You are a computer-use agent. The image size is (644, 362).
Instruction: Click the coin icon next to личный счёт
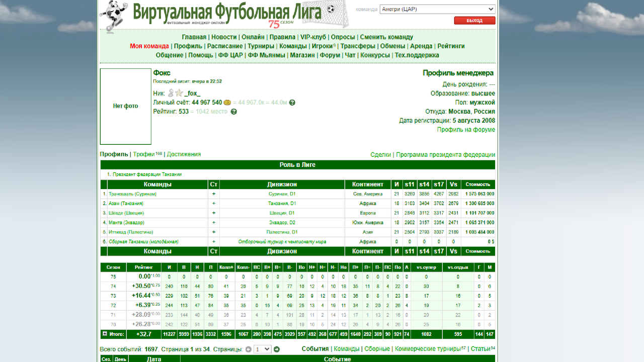227,102
